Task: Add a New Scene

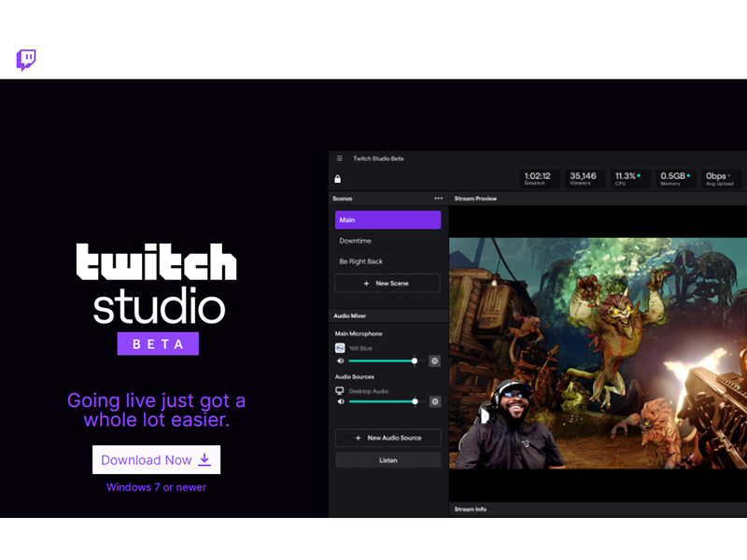Action: pos(388,284)
